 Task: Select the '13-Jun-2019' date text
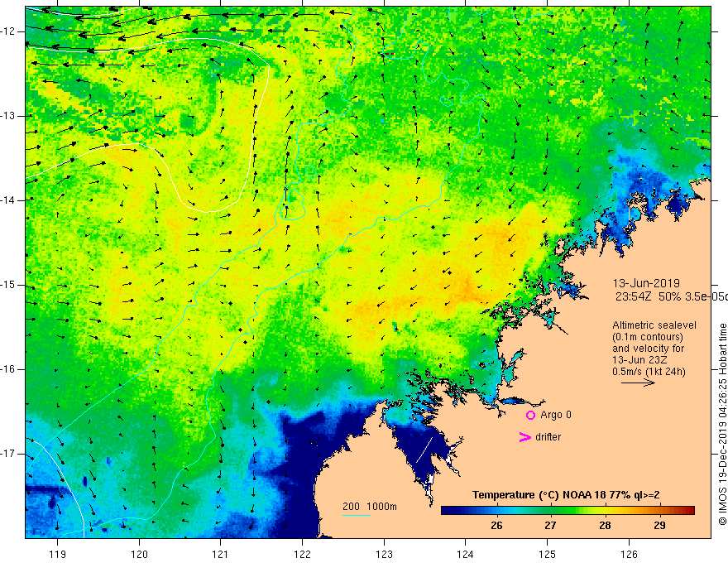point(646,283)
